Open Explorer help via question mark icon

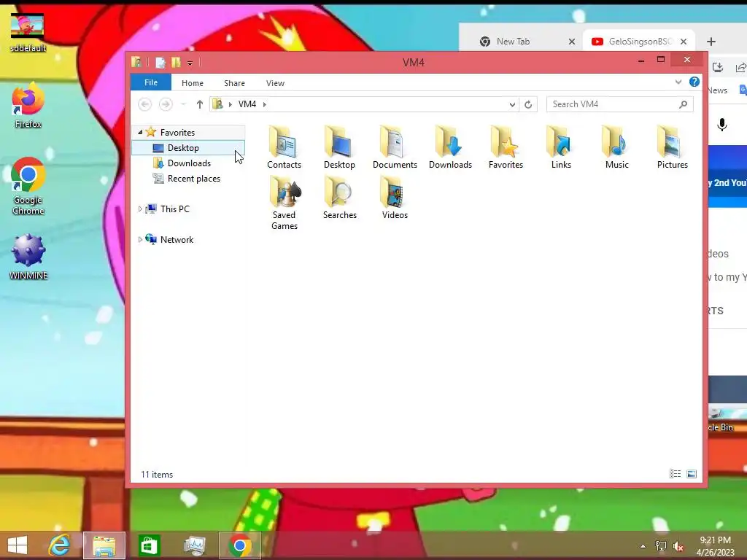click(x=694, y=82)
